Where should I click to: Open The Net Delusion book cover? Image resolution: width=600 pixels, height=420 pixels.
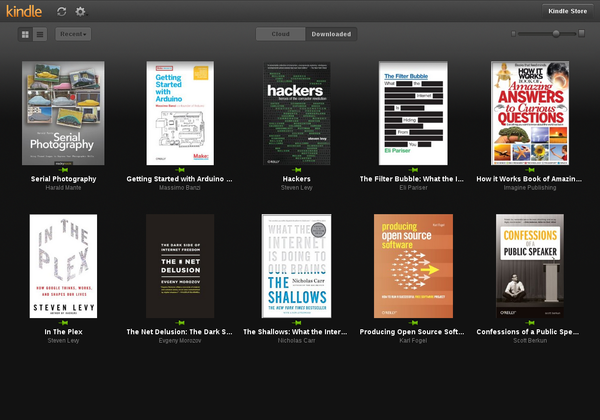180,266
